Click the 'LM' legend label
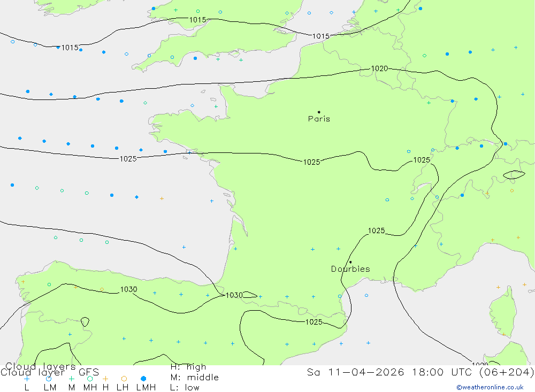The image size is (535, 392). tap(50, 388)
